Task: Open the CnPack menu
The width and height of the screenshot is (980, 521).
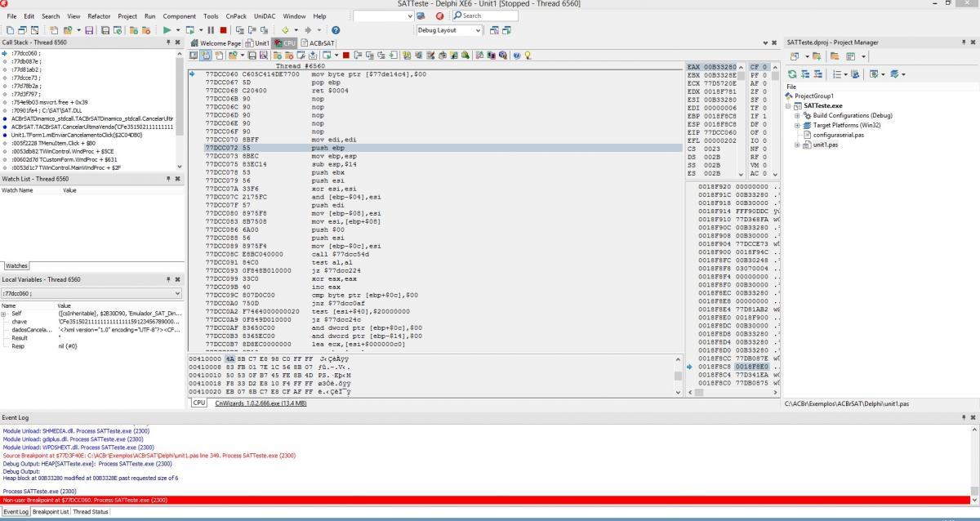Action: pyautogui.click(x=235, y=16)
